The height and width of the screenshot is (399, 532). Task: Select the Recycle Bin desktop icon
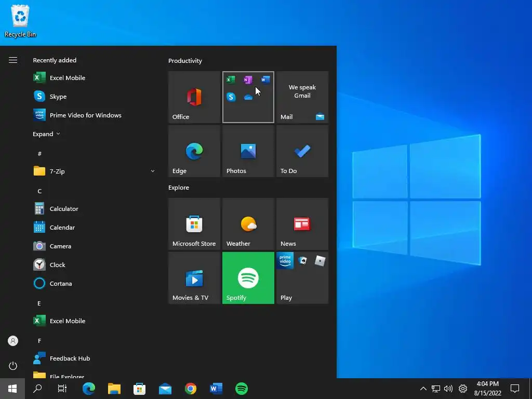tap(20, 21)
